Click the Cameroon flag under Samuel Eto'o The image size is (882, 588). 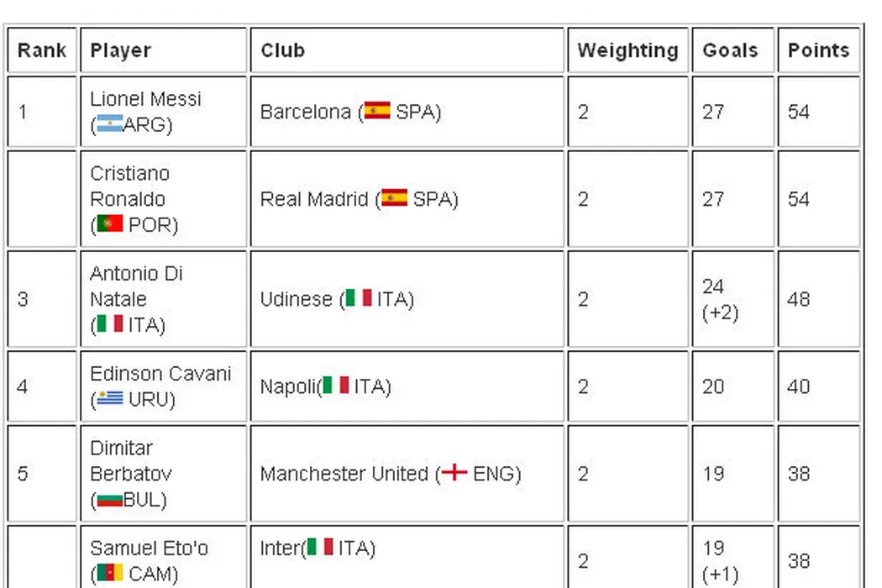pos(109,574)
